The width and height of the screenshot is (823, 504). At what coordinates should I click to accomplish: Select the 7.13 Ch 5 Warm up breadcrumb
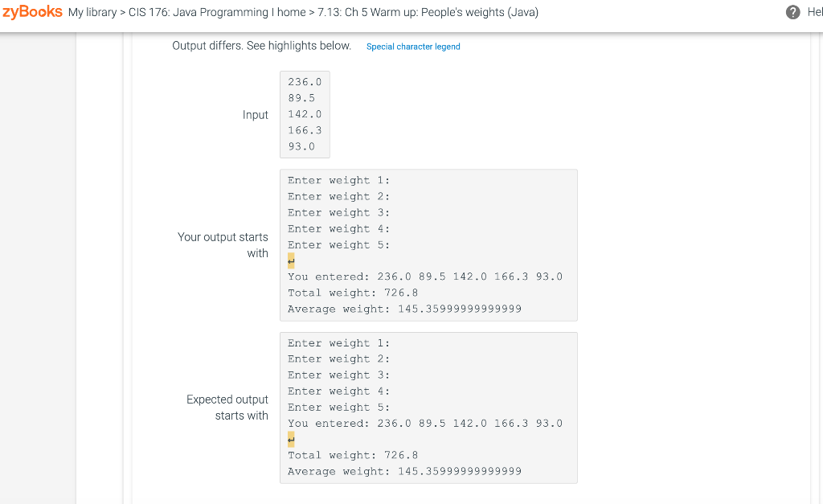click(x=426, y=12)
